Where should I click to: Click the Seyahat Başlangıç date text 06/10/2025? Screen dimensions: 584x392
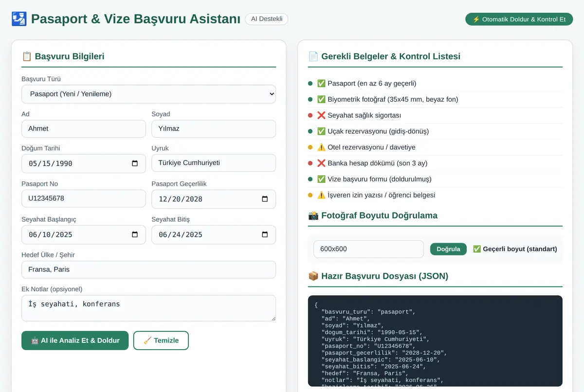pos(51,234)
